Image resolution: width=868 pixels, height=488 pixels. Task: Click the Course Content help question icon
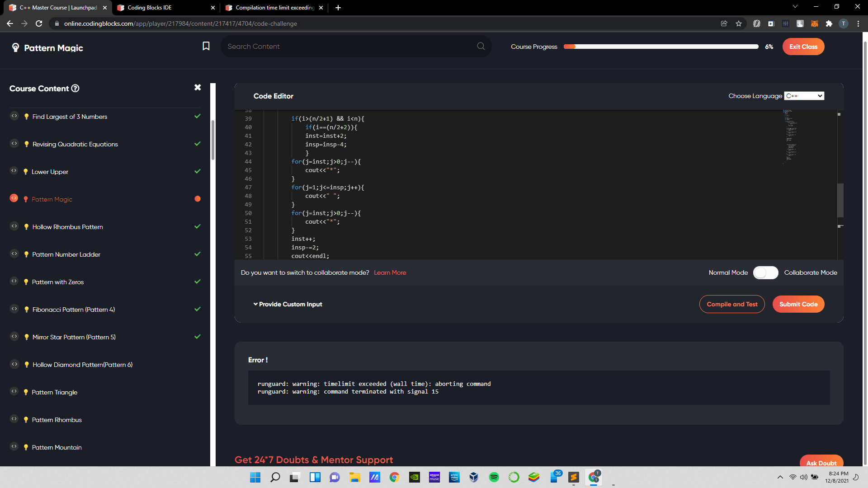coord(75,89)
